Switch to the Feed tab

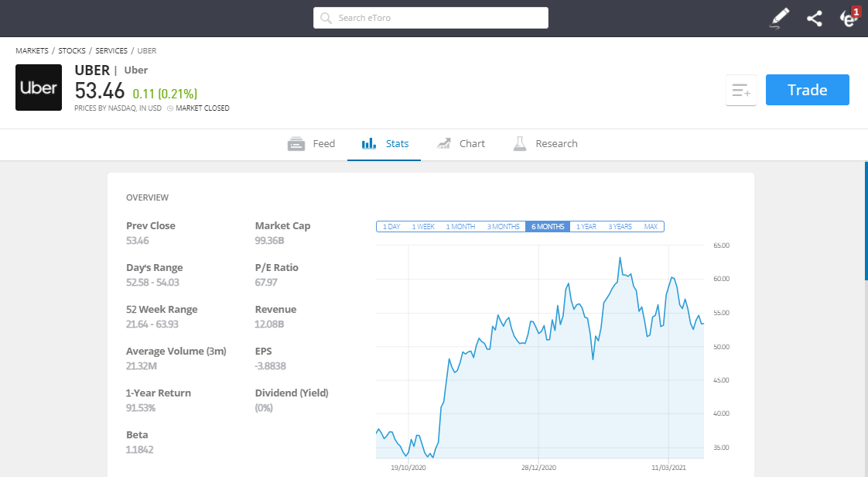pos(312,143)
